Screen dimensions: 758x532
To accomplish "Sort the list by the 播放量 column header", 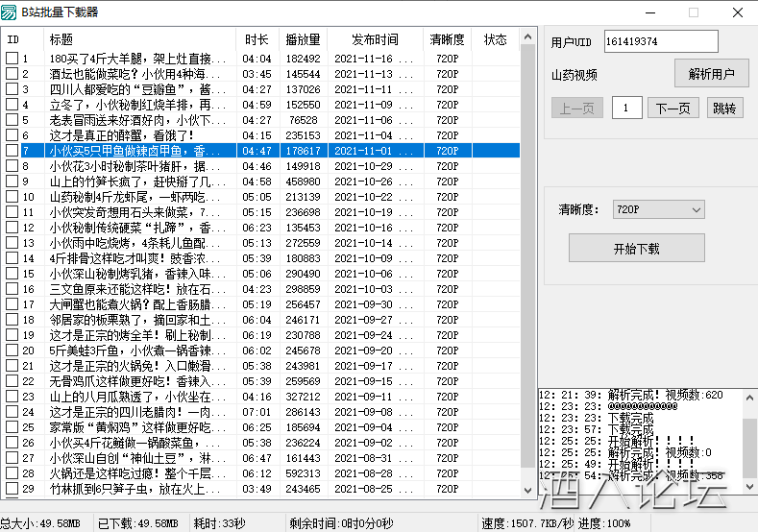I will pyautogui.click(x=303, y=39).
